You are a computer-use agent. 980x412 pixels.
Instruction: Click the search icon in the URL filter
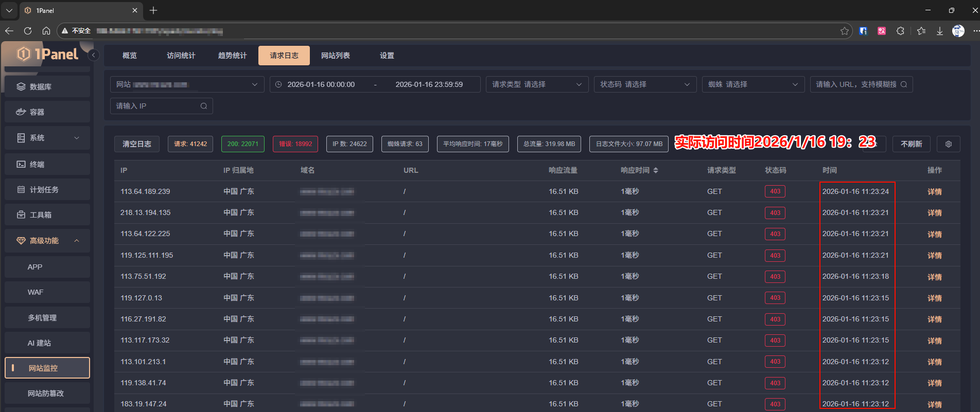903,84
